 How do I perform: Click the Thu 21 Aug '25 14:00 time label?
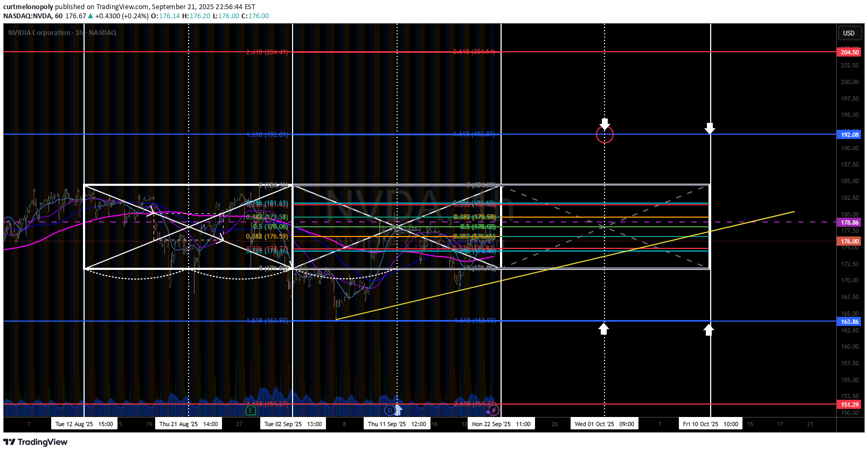click(189, 424)
